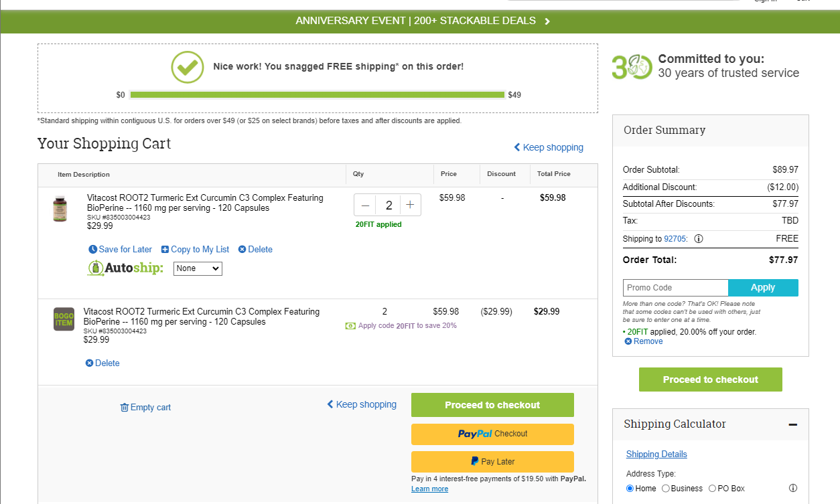Screen dimensions: 840x504
Task: Click the Apply promo code button
Action: pos(763,288)
